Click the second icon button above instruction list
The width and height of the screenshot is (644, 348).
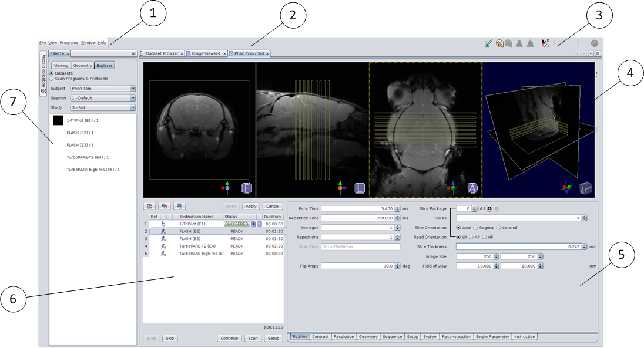[165, 206]
